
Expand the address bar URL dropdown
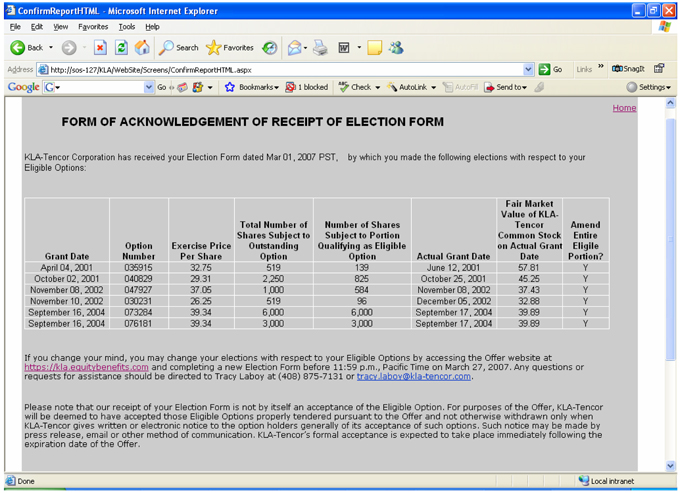tap(528, 69)
